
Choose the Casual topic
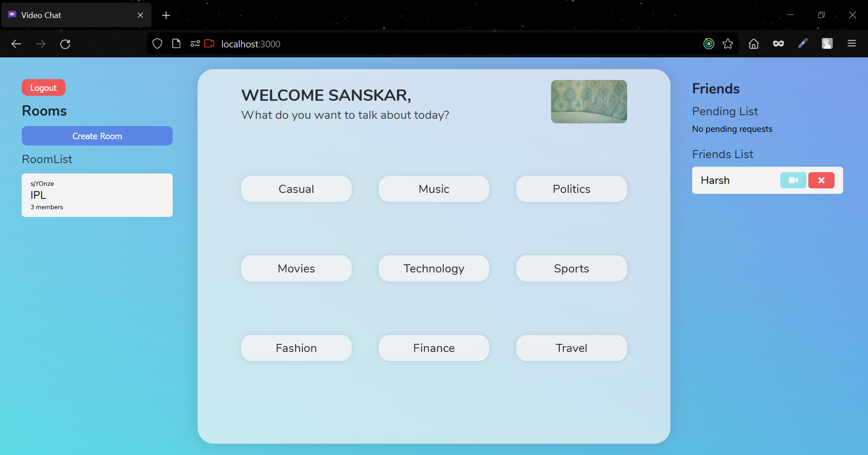(x=296, y=189)
